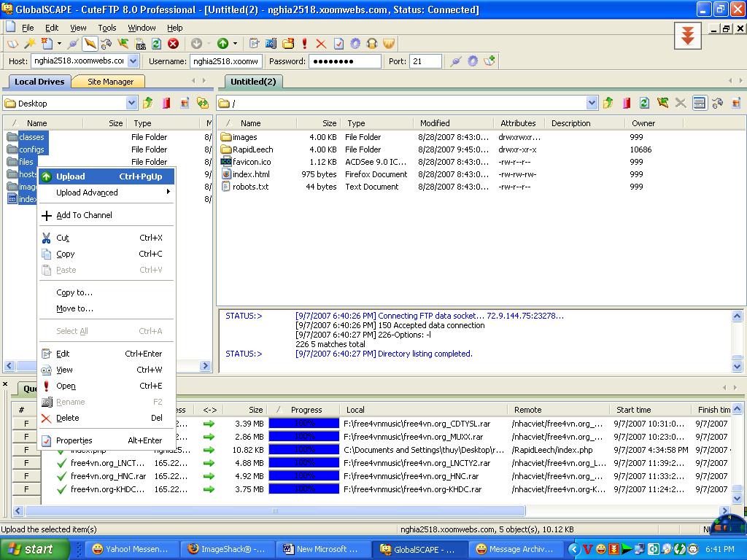Viewport: 747px width, 560px height.
Task: Click the New Folder toolbar icon
Action: 287,44
